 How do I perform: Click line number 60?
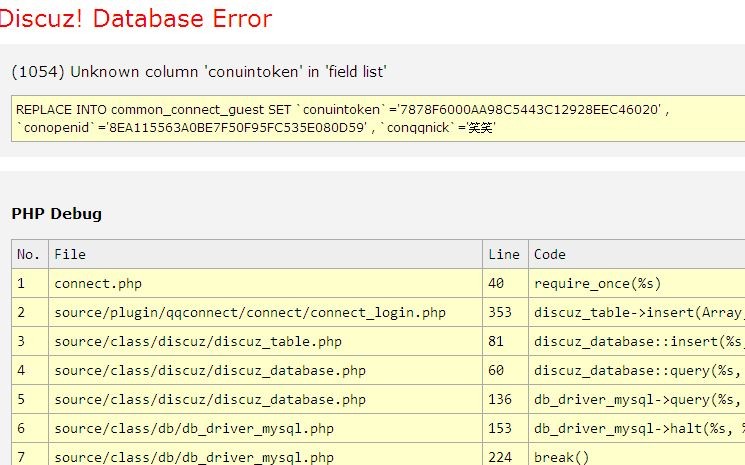pos(505,370)
